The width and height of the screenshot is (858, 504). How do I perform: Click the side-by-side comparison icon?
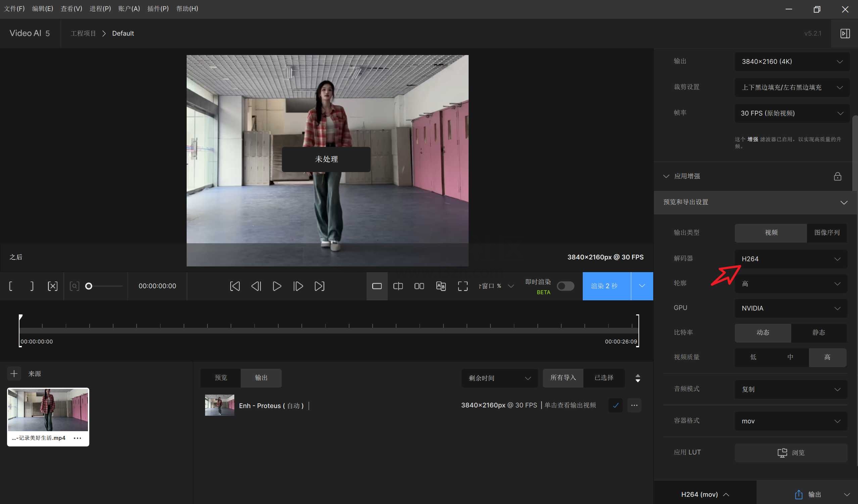pos(419,286)
